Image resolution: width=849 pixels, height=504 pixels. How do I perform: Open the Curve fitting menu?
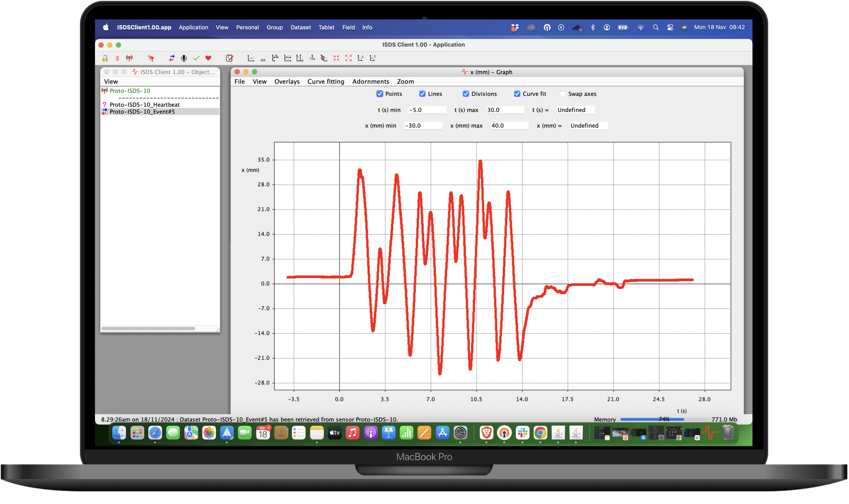point(325,81)
